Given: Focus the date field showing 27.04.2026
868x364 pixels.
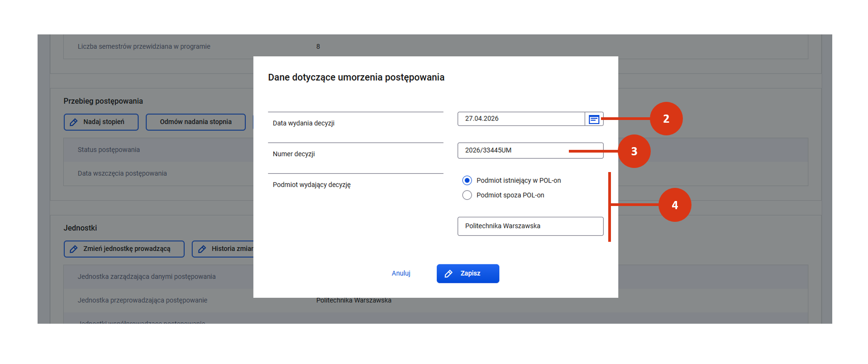Looking at the screenshot, I should pyautogui.click(x=520, y=119).
